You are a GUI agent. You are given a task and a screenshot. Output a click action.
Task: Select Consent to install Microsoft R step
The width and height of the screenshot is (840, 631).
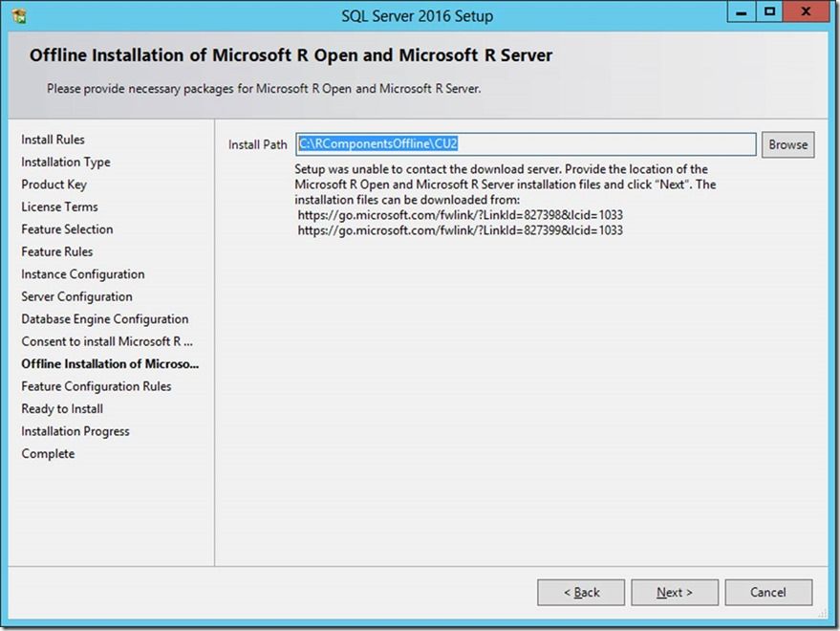[107, 341]
